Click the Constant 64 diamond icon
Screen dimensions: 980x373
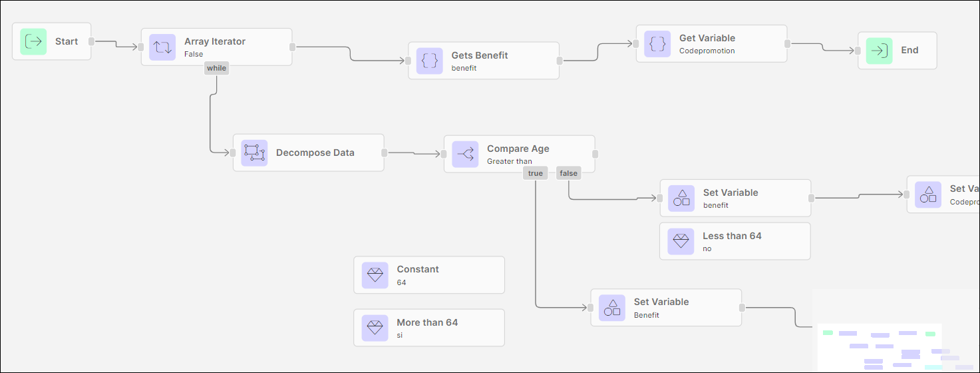375,275
